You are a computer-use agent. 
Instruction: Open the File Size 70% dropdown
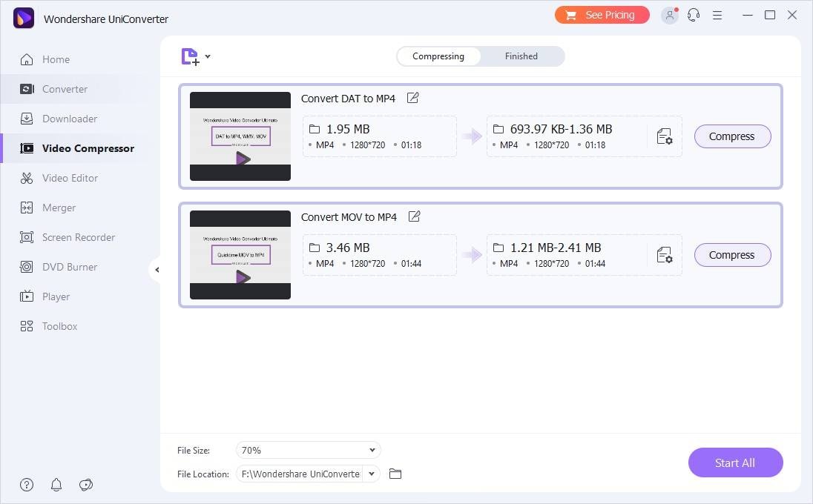click(x=309, y=450)
